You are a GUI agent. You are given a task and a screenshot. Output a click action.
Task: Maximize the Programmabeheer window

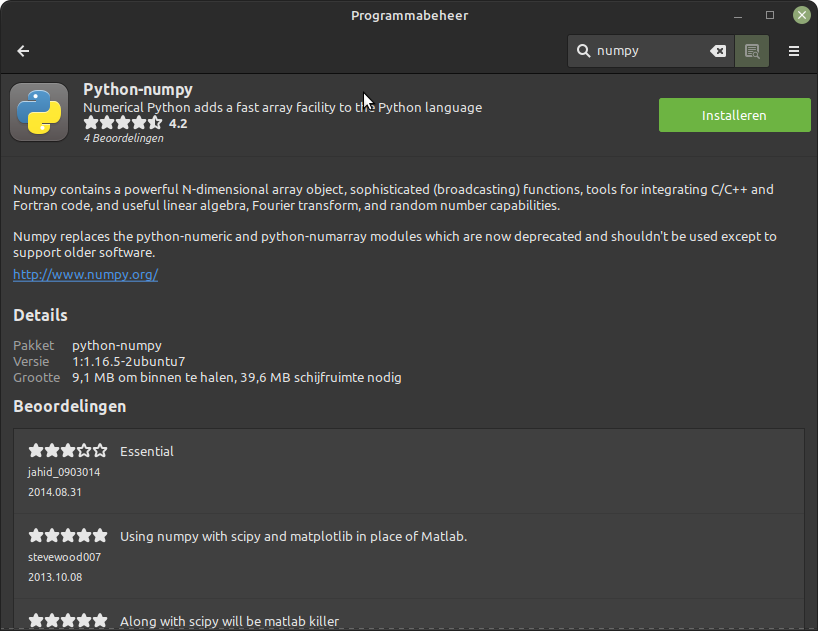coord(769,15)
